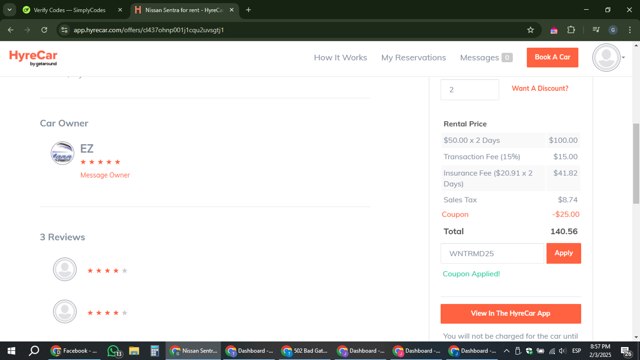This screenshot has height=360, width=640.
Task: Click the rental days input field
Action: click(x=469, y=89)
